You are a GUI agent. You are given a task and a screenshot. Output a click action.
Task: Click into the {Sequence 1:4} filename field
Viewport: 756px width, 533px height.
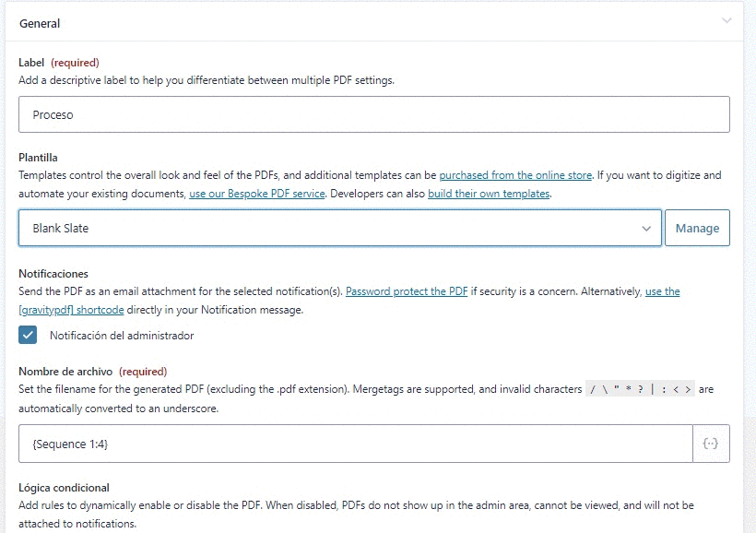tap(356, 444)
